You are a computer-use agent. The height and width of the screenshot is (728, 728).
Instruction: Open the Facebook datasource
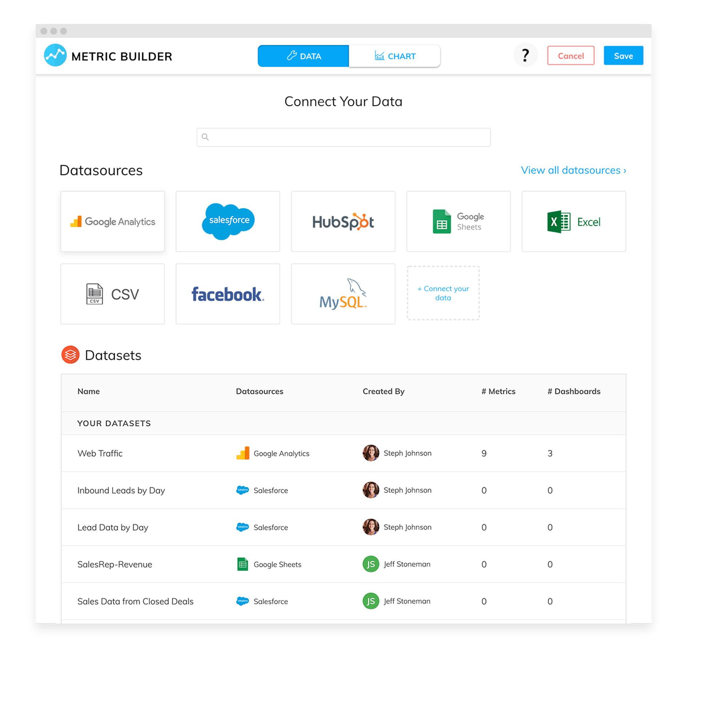227,294
